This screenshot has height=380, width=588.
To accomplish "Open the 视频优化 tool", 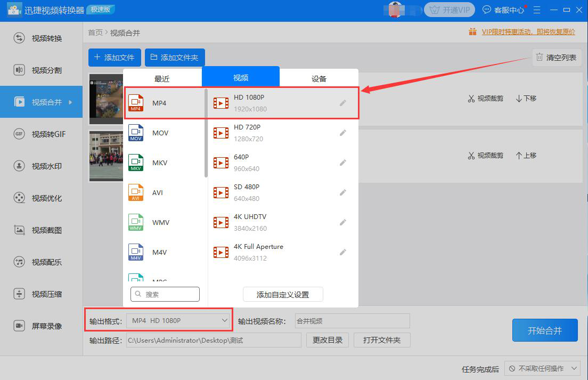I will [x=41, y=198].
